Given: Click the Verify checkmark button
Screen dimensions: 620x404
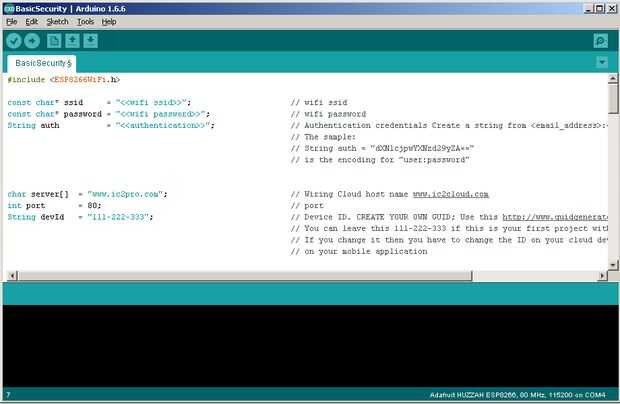Looking at the screenshot, I should [x=14, y=41].
